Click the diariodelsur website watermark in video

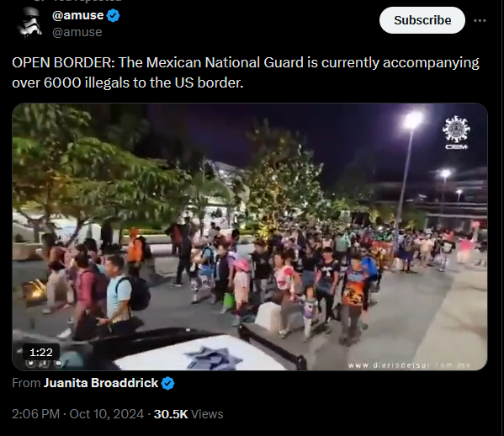click(x=409, y=365)
